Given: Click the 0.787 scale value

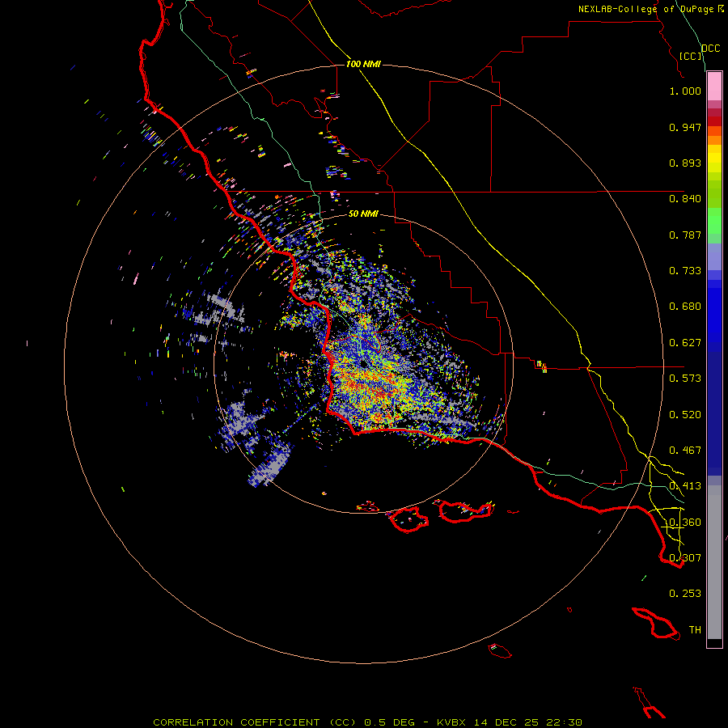Looking at the screenshot, I should click(x=685, y=235).
